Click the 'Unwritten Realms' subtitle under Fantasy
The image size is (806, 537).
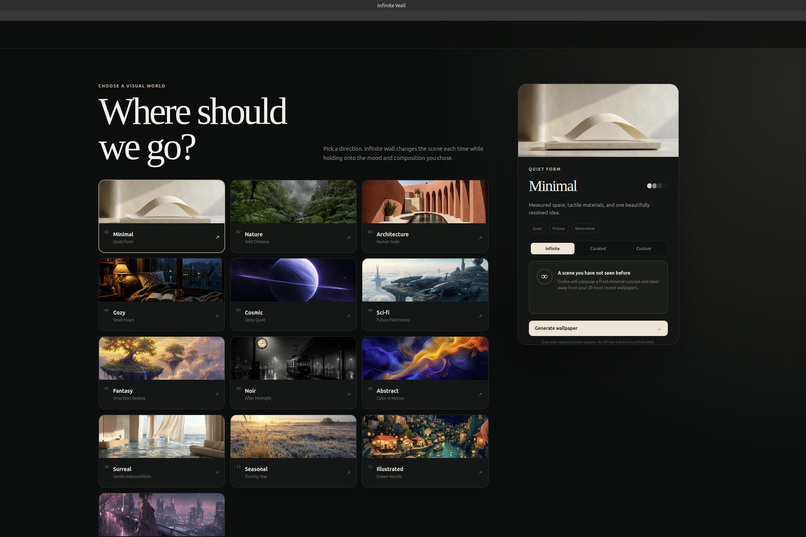pos(129,398)
